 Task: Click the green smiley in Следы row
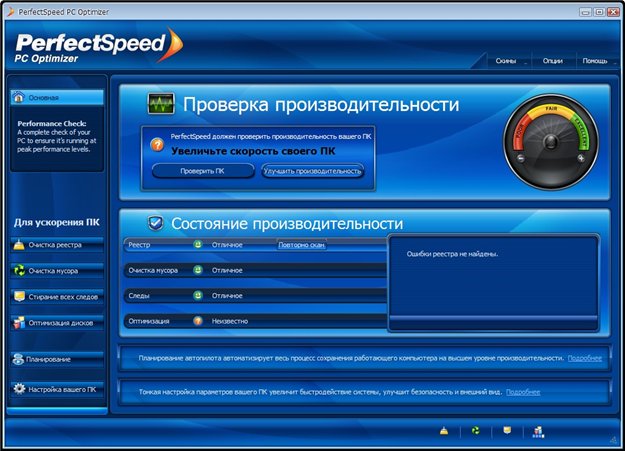point(198,295)
